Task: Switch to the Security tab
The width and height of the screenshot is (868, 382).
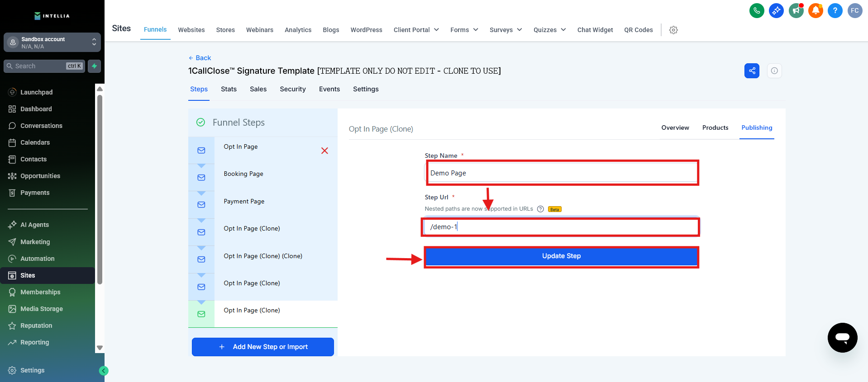Action: point(292,89)
